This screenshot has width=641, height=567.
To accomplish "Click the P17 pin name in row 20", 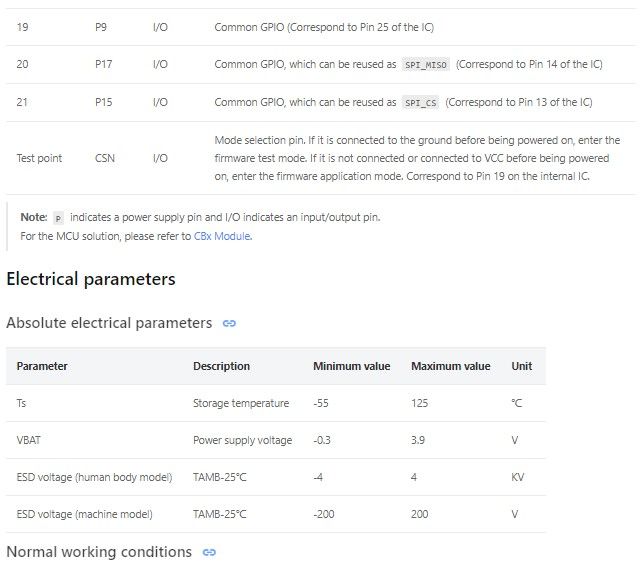I will 103,65.
